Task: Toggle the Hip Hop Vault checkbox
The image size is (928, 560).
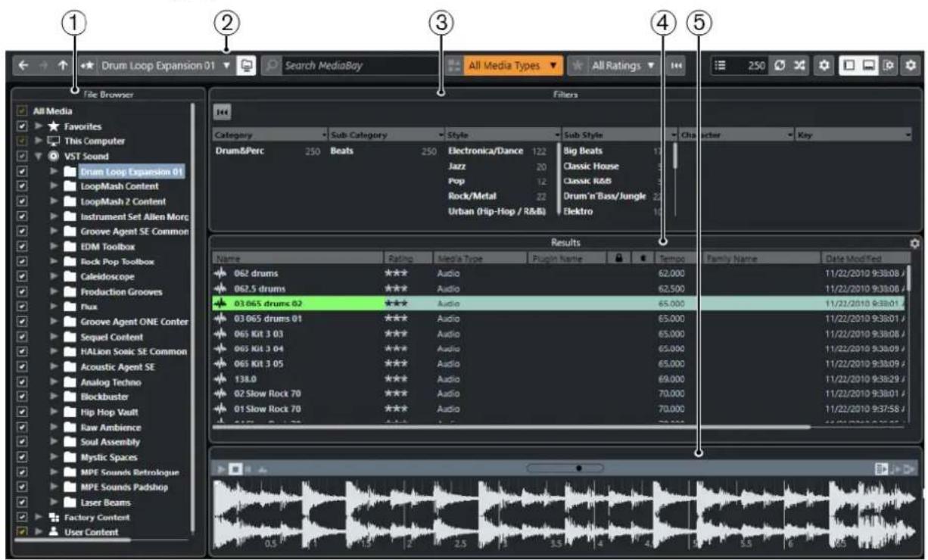Action: pos(21,412)
